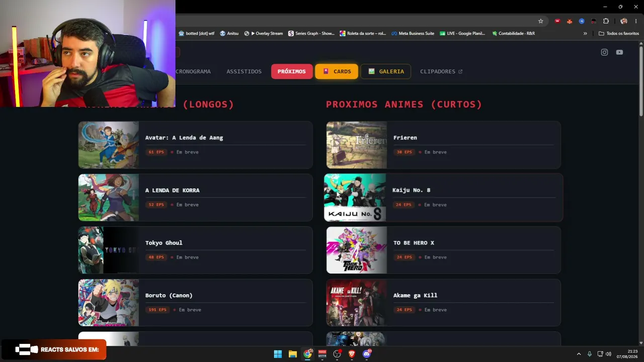This screenshot has width=644, height=362.
Task: Open the Windows Start menu
Action: [278, 354]
